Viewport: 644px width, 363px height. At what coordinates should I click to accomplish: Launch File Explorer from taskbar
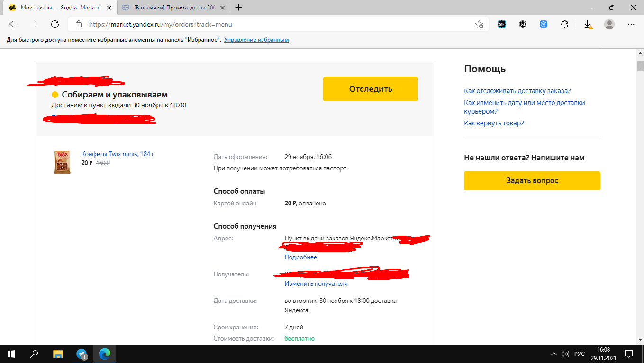tap(58, 354)
